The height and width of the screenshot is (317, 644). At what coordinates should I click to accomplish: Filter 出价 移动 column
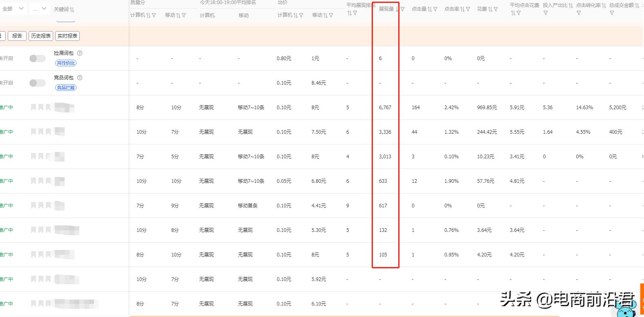331,15
